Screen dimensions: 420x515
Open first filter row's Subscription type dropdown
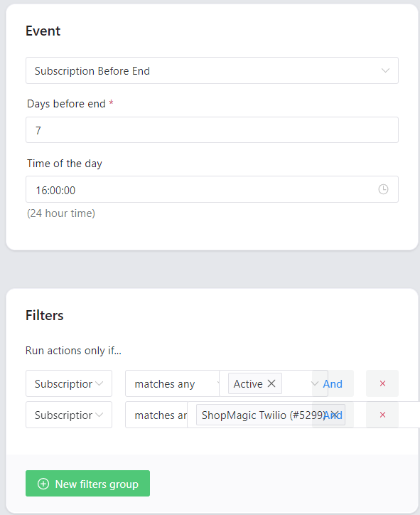(x=69, y=383)
